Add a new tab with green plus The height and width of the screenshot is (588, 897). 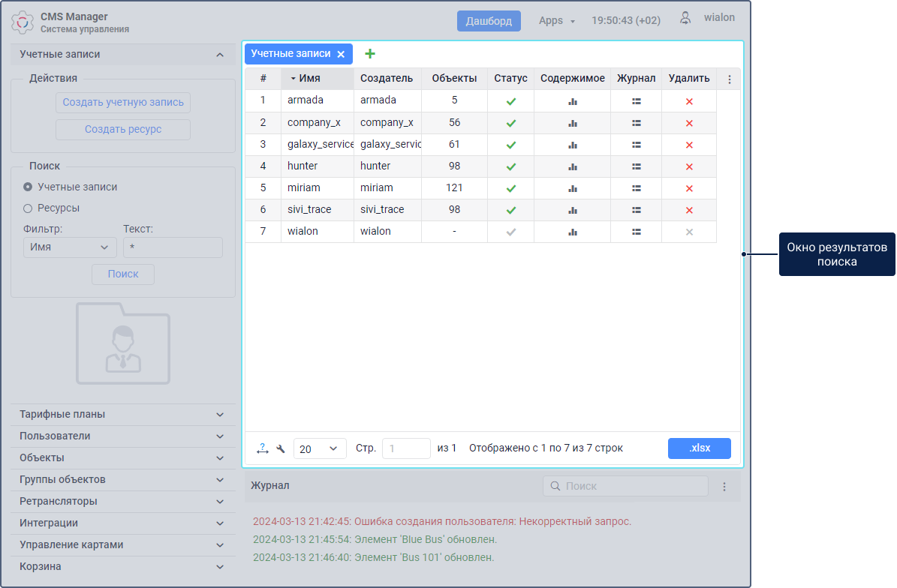(x=369, y=54)
